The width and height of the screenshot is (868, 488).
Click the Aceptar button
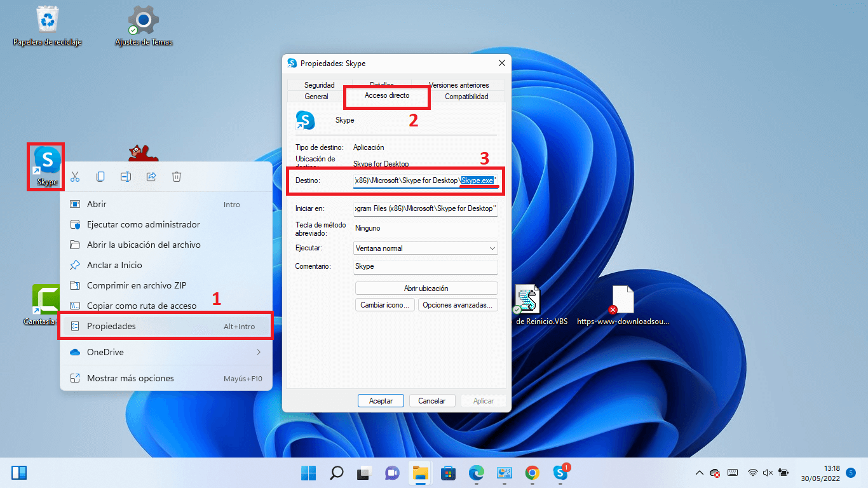point(381,401)
